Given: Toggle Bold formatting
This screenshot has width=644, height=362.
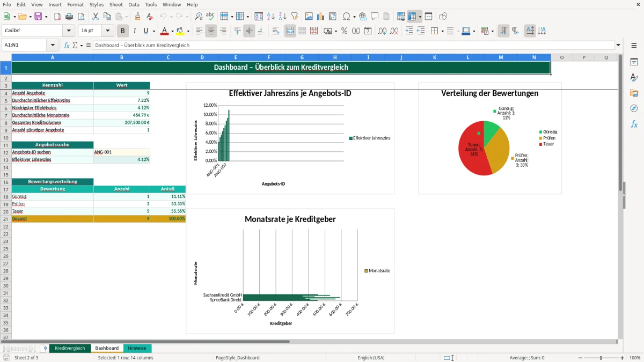Looking at the screenshot, I should tap(122, 31).
